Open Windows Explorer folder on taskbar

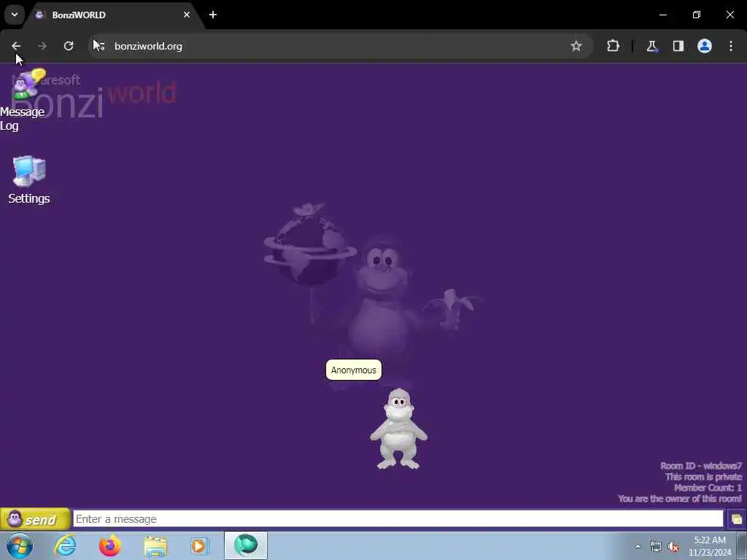[155, 545]
